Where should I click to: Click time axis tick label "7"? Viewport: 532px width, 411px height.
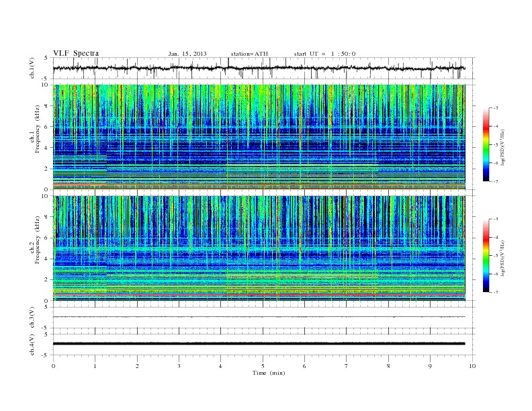[347, 366]
